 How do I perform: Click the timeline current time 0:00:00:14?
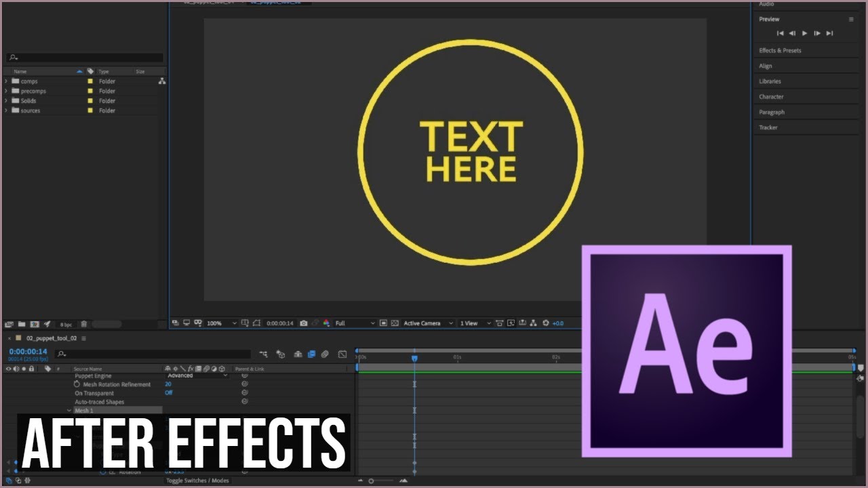pos(28,352)
